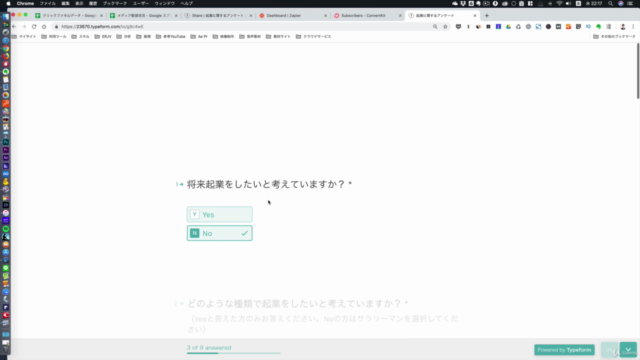640x360 pixels.
Task: Click the Chrome profile avatar
Action: tap(623, 27)
